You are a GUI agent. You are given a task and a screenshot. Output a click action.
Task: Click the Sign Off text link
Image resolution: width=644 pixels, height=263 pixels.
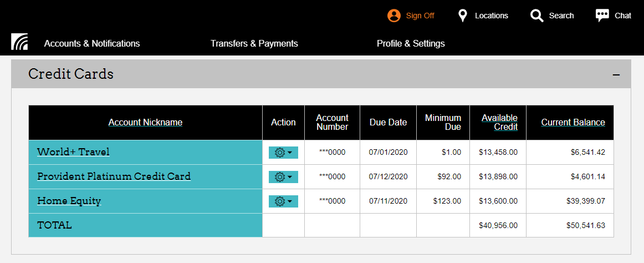[420, 16]
